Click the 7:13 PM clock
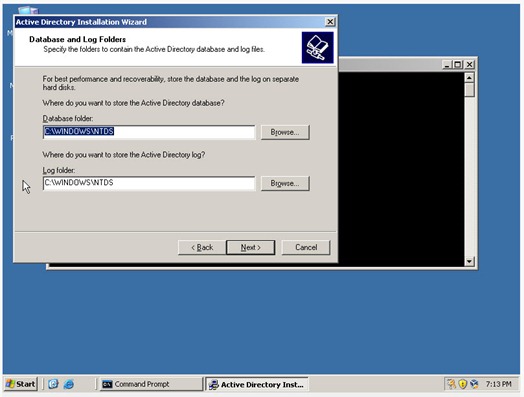524x397 pixels. pos(499,384)
